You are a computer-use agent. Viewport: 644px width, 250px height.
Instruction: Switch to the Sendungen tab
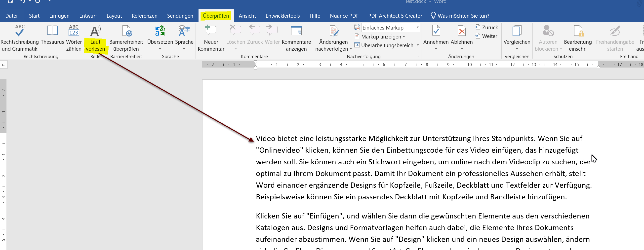pyautogui.click(x=180, y=16)
